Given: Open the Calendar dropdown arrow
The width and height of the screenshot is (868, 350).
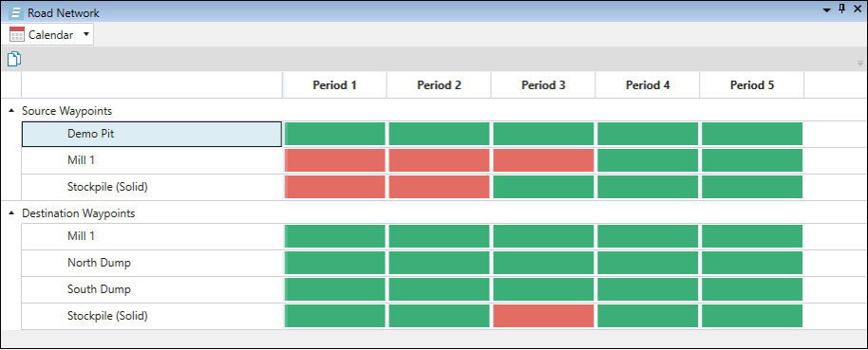Looking at the screenshot, I should 85,34.
